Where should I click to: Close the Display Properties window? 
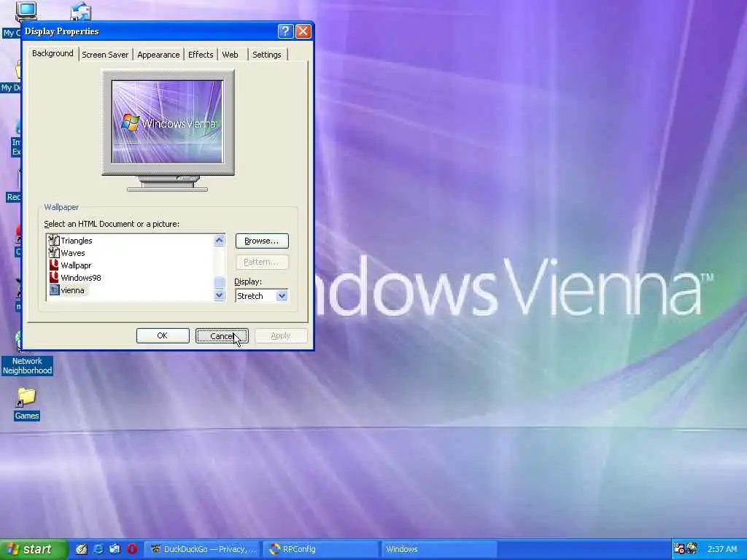303,31
